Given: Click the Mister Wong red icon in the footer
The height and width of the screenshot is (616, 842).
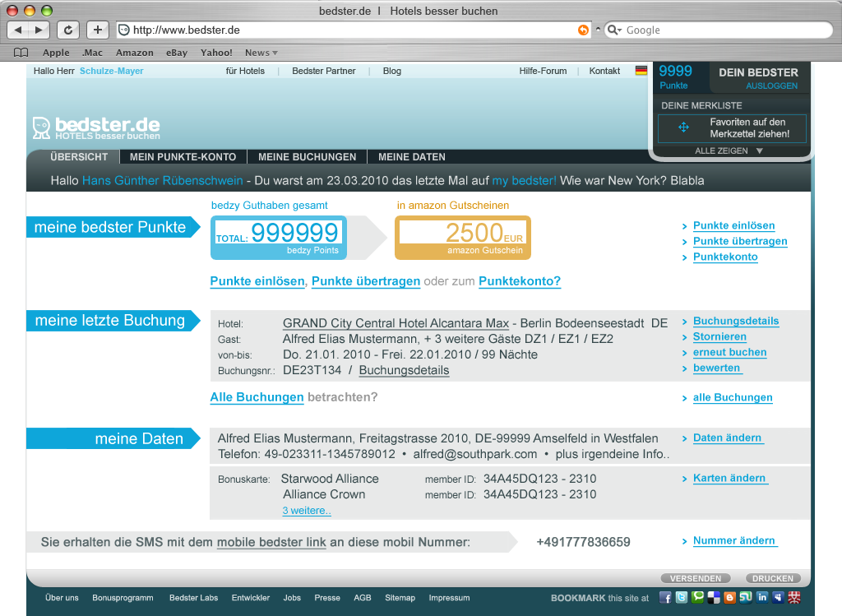Looking at the screenshot, I should tap(795, 598).
